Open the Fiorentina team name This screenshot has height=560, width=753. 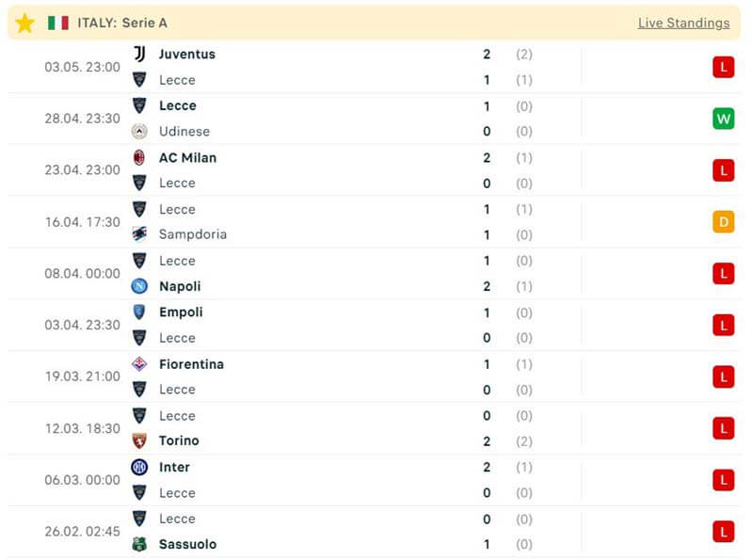pyautogui.click(x=191, y=364)
